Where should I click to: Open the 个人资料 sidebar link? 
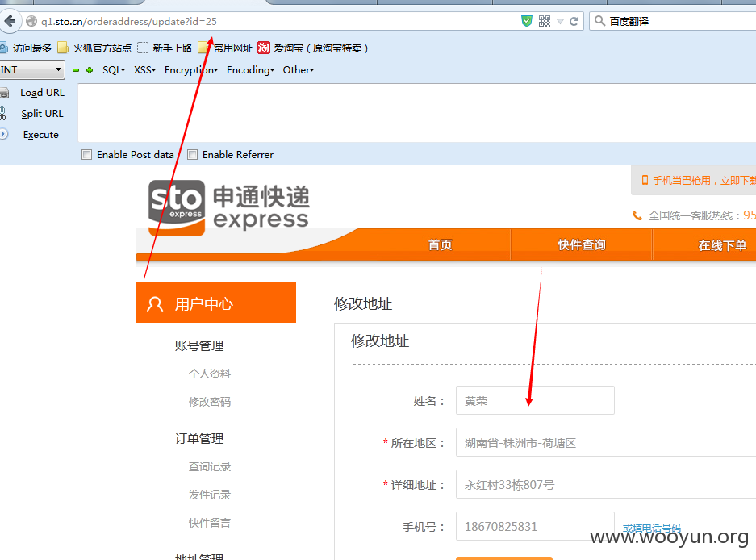pos(209,373)
